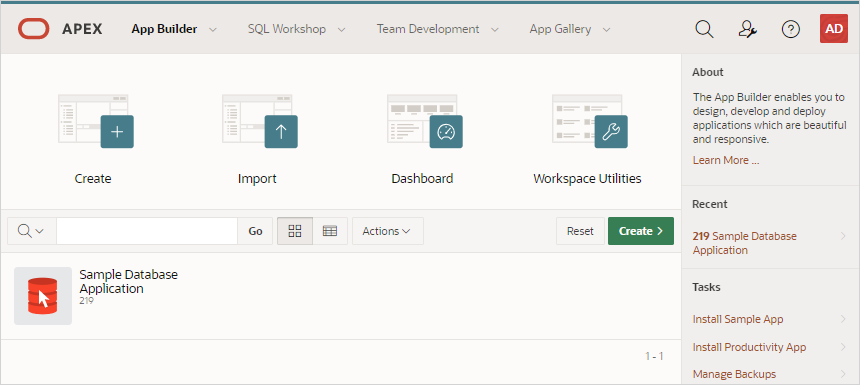This screenshot has width=860, height=385.
Task: Switch to View Report table mode
Action: (x=330, y=231)
